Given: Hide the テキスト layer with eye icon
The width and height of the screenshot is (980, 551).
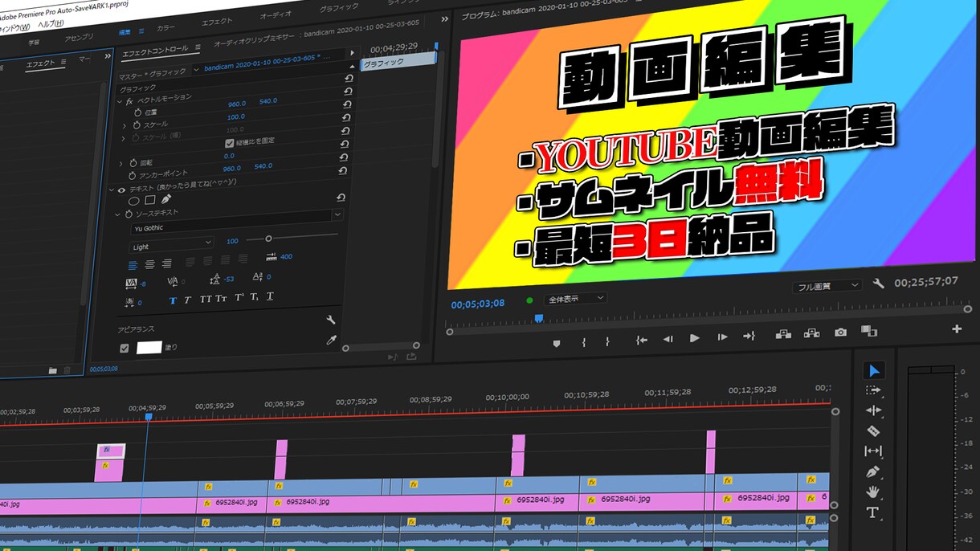Looking at the screenshot, I should point(121,190).
